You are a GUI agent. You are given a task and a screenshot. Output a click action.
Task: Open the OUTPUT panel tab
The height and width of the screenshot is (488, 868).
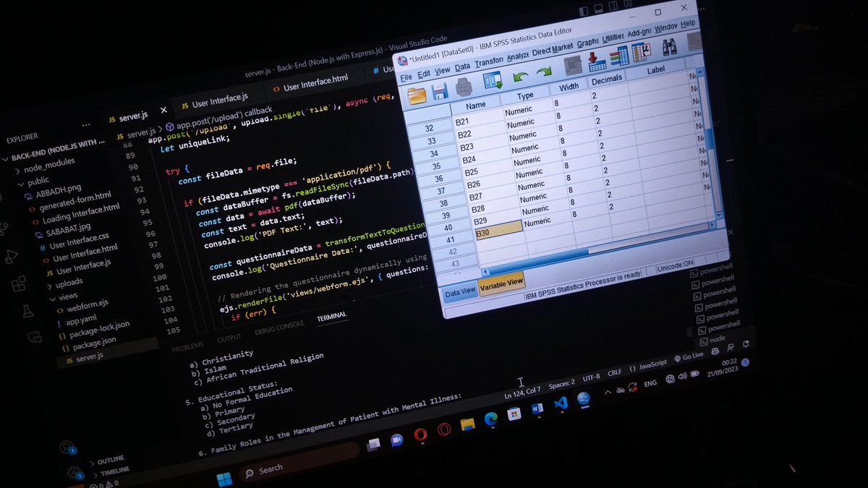[x=229, y=337]
